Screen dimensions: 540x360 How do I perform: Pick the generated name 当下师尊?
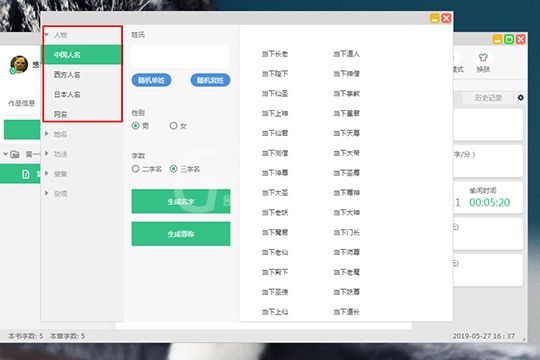click(346, 252)
